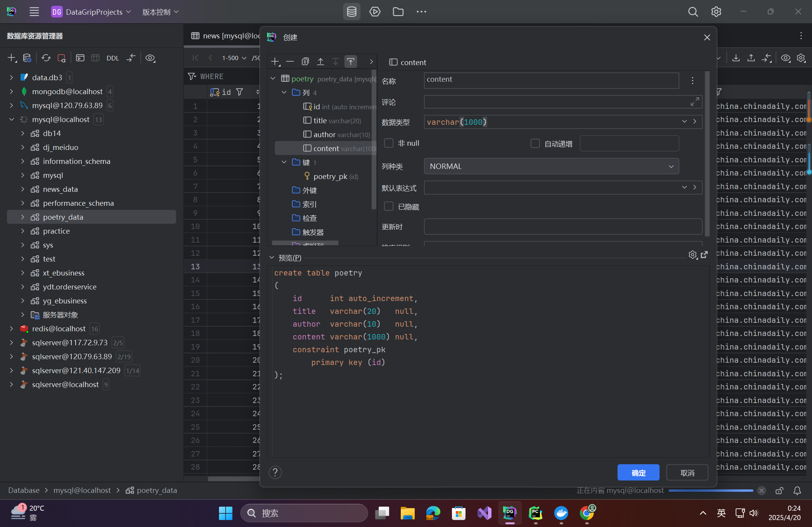Image resolution: width=812 pixels, height=527 pixels.
Task: Check the 自动递增 checkbox
Action: [x=535, y=144]
